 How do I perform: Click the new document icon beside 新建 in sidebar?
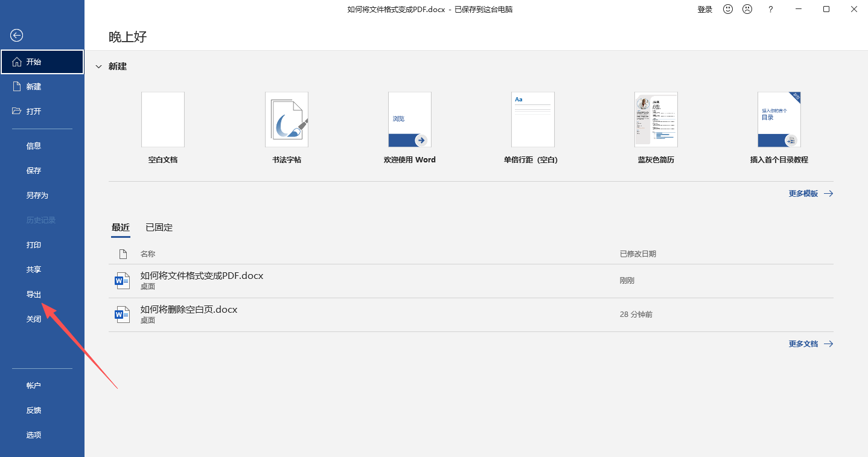17,86
